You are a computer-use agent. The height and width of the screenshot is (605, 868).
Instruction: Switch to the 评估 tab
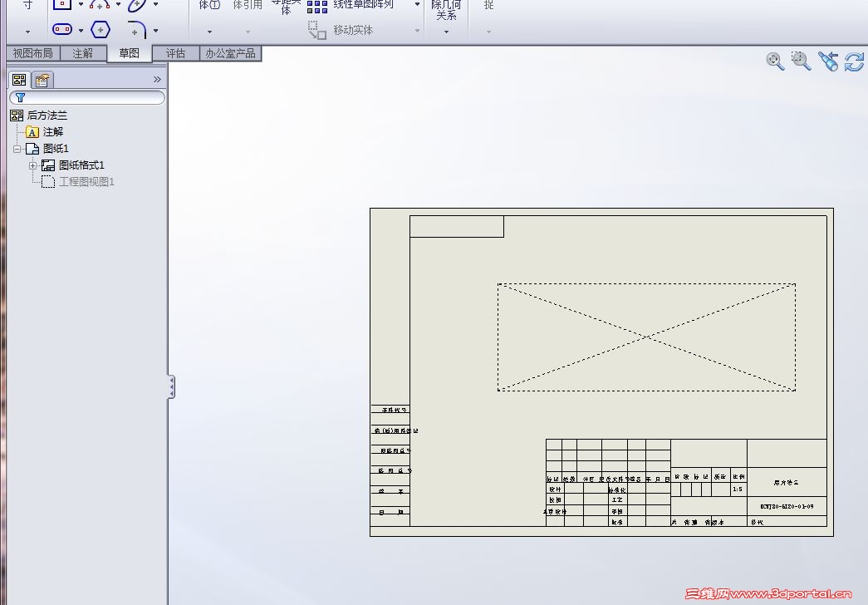pyautogui.click(x=175, y=53)
